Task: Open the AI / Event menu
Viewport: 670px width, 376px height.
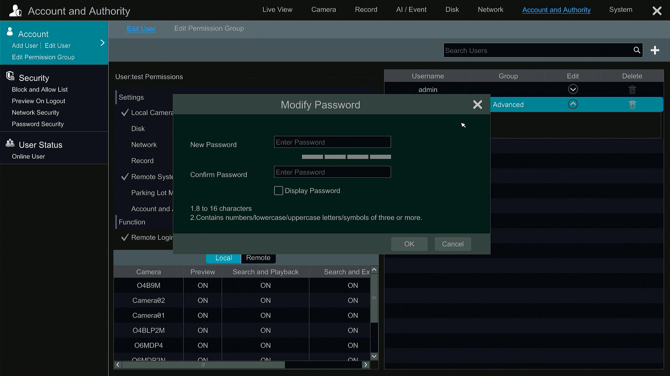Action: click(x=411, y=9)
